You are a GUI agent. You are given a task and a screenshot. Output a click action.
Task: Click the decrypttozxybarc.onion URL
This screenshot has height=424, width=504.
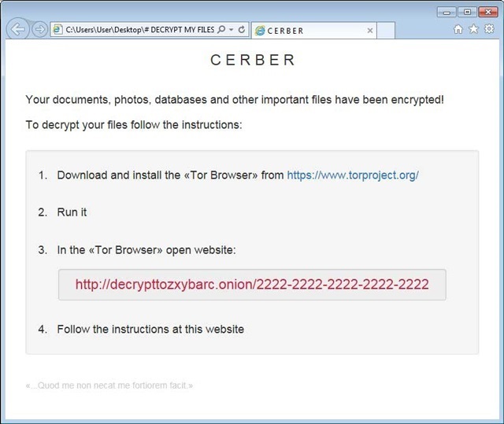tap(252, 285)
